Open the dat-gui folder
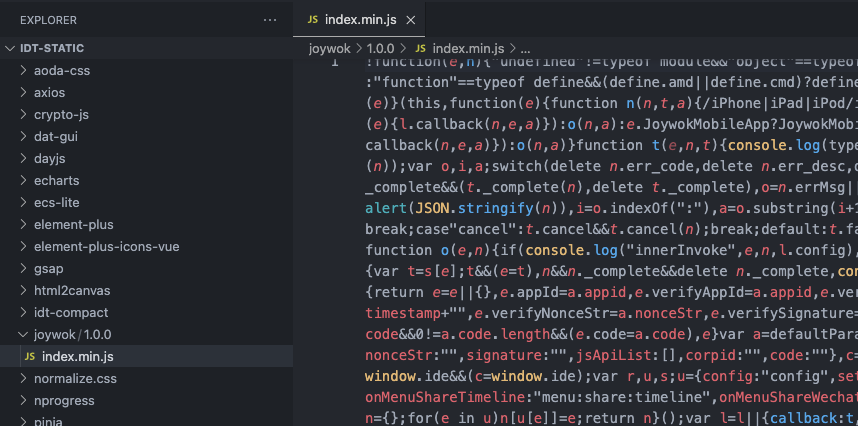 (55, 136)
